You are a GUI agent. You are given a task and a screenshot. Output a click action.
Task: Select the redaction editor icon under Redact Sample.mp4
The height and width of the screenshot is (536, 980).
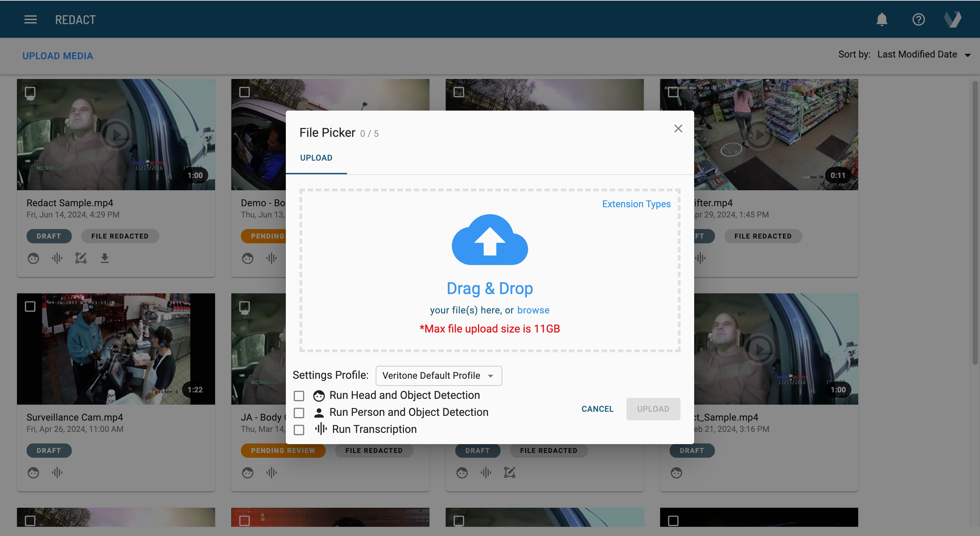pos(81,258)
